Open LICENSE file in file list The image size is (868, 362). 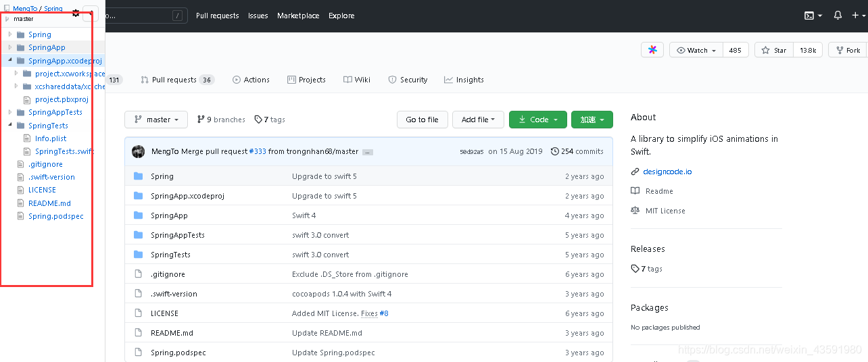coord(164,313)
